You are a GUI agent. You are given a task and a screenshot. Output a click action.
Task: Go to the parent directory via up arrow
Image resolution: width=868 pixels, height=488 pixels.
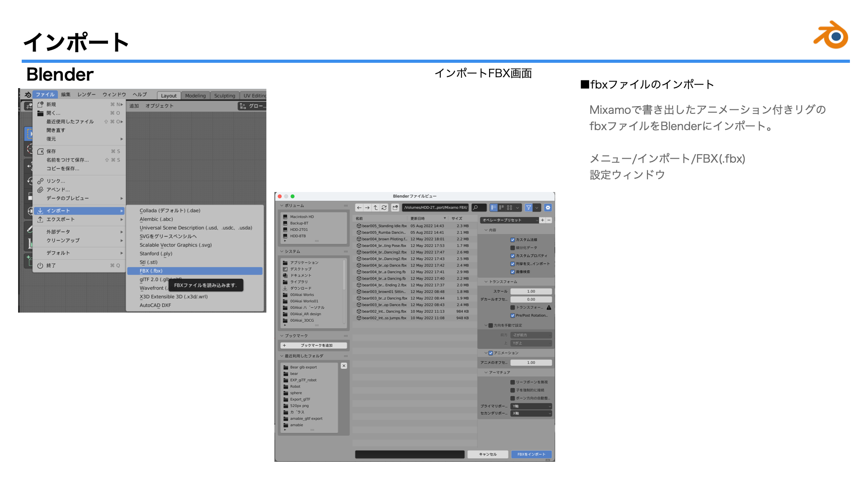(x=376, y=208)
